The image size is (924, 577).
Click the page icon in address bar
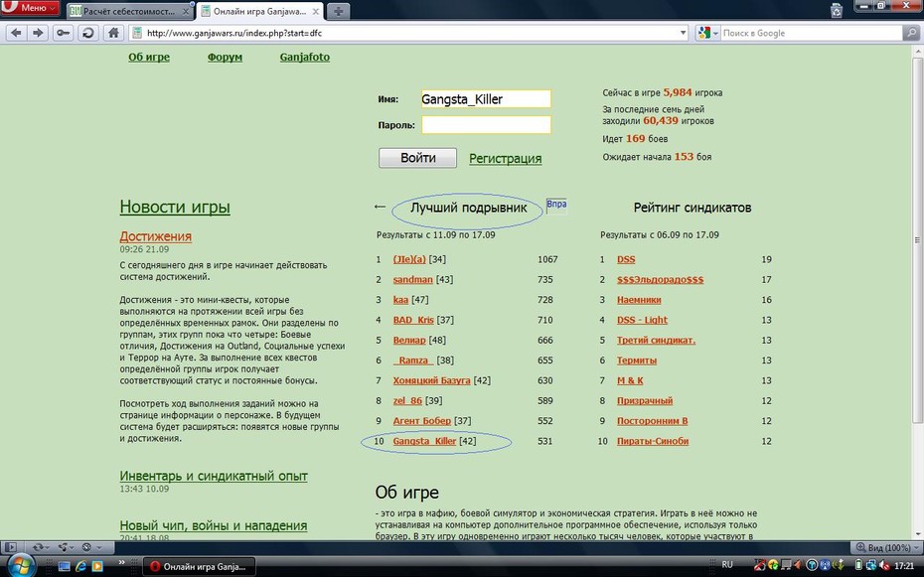click(x=137, y=33)
